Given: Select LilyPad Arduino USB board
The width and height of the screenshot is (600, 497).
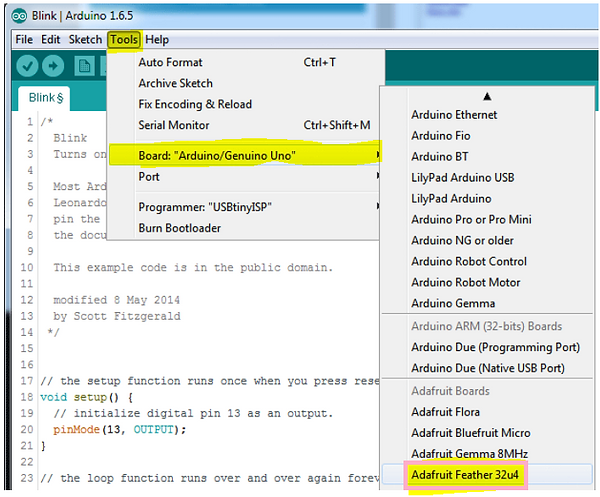Looking at the screenshot, I should coord(487,178).
